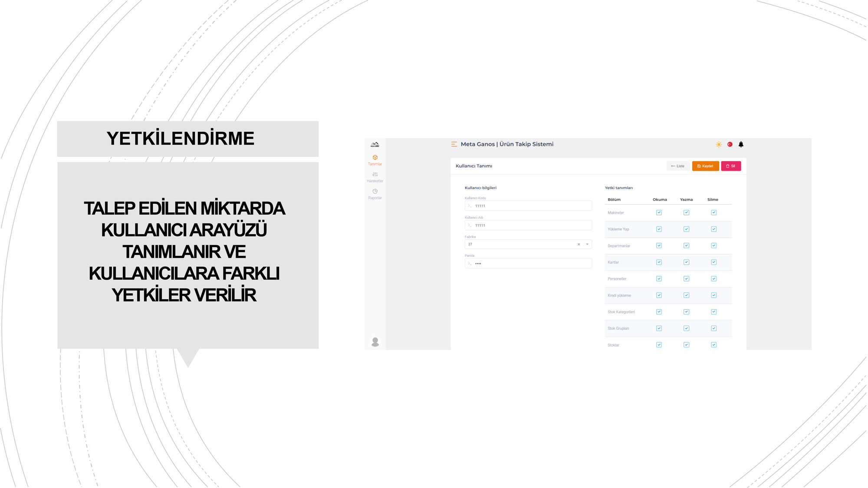The image size is (868, 488).
Task: Delete the user with the Sil button
Action: pos(731,166)
